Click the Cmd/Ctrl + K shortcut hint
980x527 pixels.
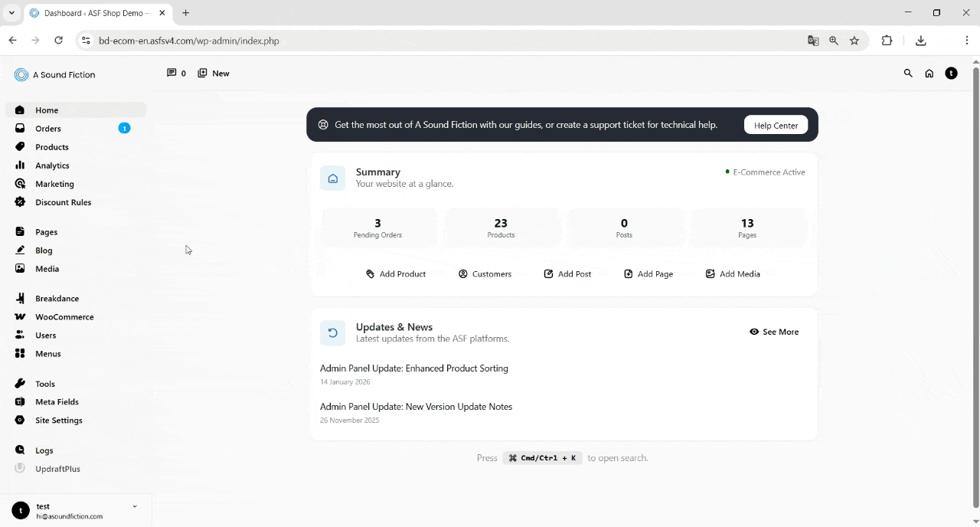pyautogui.click(x=543, y=458)
